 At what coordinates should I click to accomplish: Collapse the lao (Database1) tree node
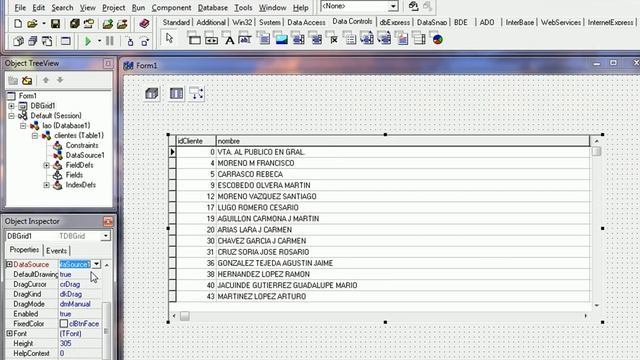(23, 126)
